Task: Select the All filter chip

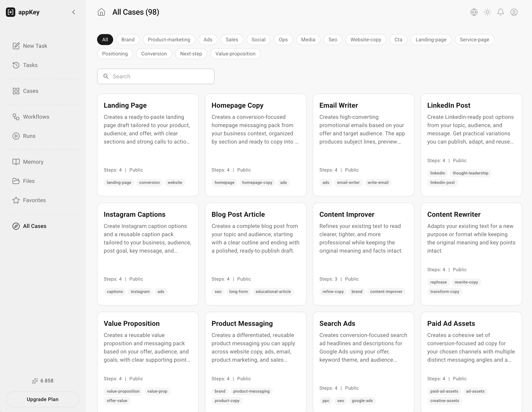Action: coord(105,40)
